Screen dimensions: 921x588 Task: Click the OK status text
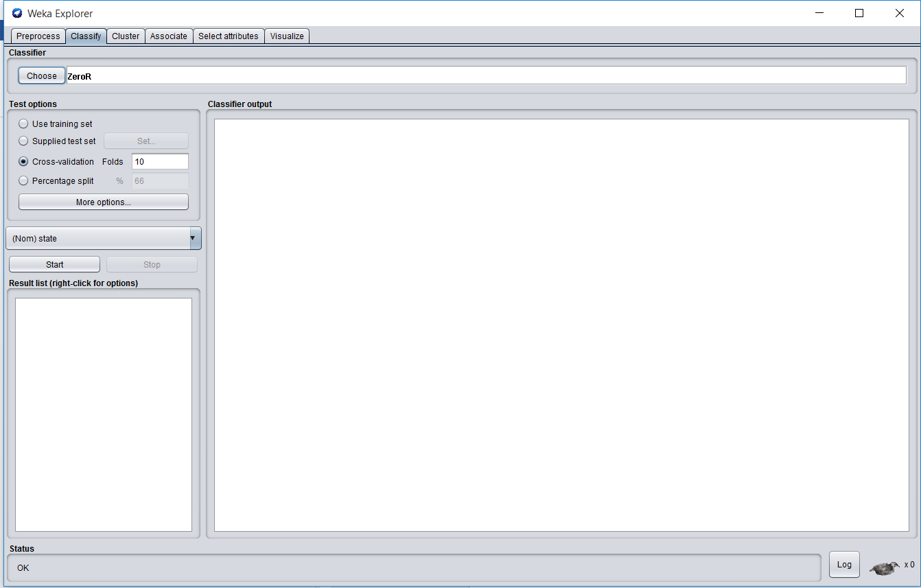coord(23,568)
